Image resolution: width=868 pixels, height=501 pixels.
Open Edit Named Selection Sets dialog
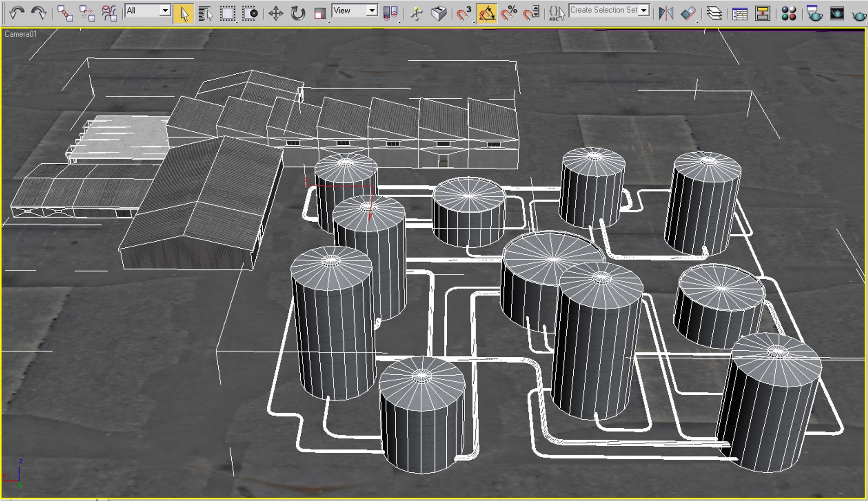(557, 13)
